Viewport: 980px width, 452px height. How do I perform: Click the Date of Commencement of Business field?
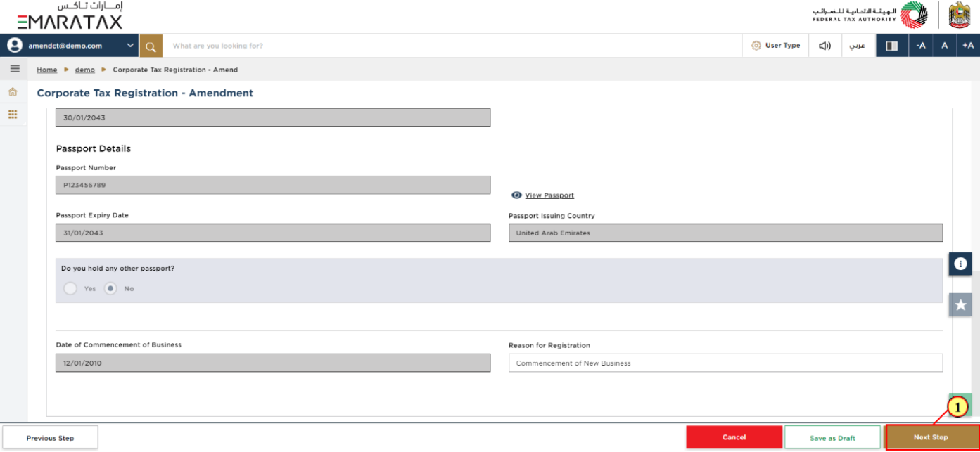click(x=273, y=363)
